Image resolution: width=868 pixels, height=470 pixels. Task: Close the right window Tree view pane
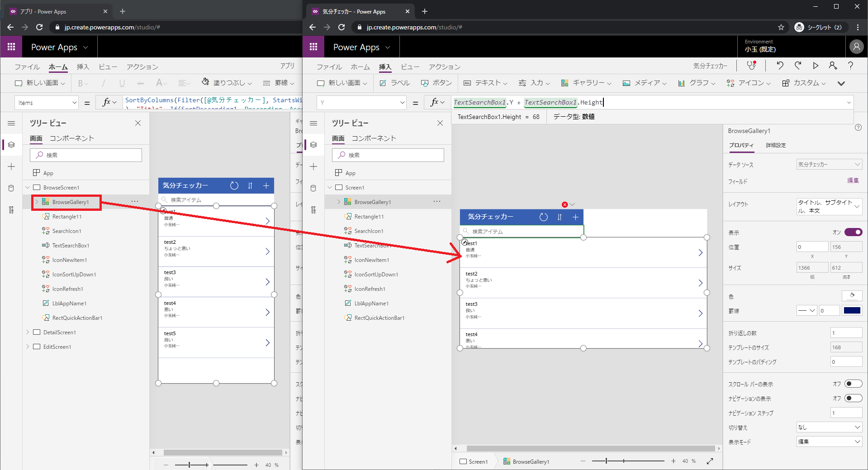click(440, 123)
